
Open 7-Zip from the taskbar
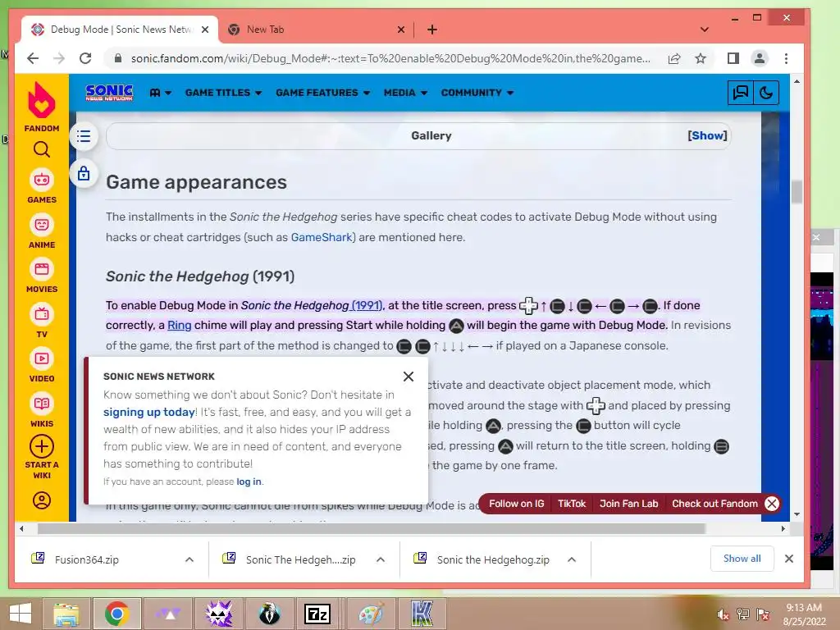[317, 614]
